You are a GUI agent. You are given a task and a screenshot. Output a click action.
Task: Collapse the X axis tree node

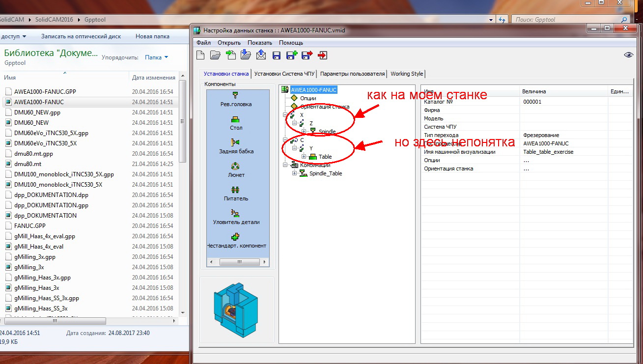[x=286, y=115]
